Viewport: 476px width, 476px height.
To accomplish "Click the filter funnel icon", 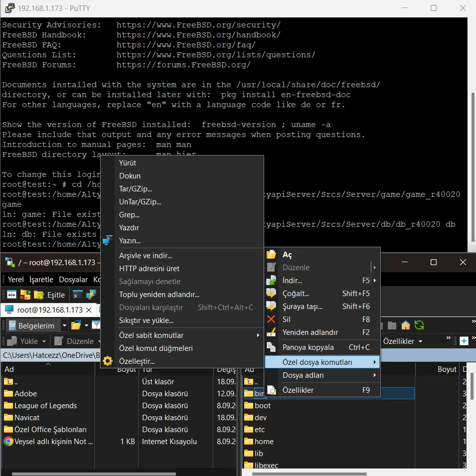I will (96, 325).
